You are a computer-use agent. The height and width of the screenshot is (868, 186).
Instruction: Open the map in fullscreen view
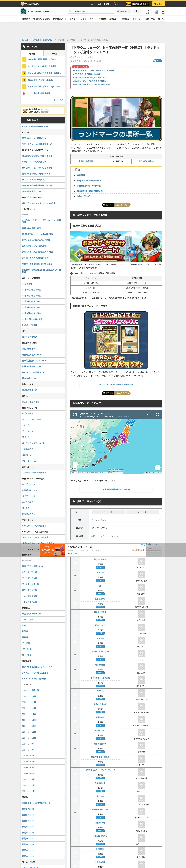coord(157,414)
